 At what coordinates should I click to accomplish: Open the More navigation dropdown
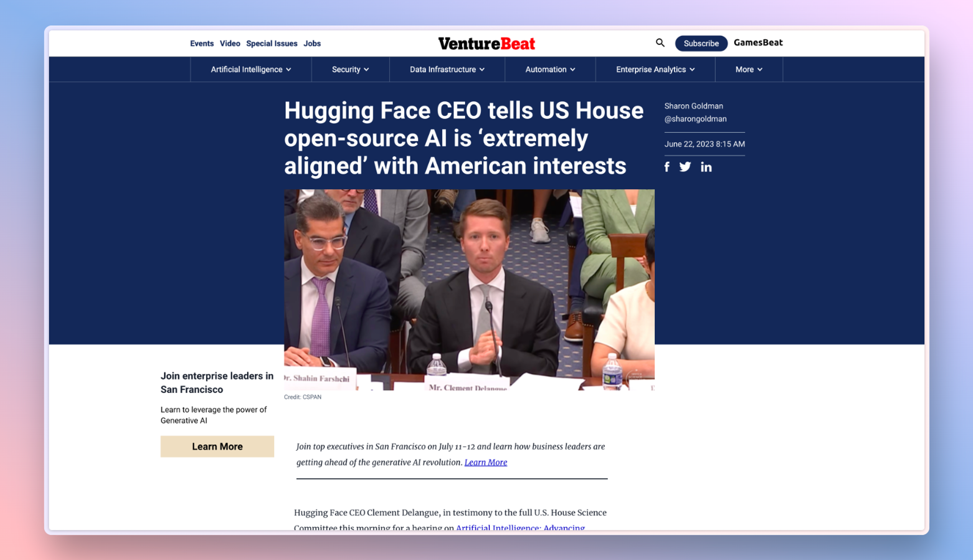[x=748, y=70]
